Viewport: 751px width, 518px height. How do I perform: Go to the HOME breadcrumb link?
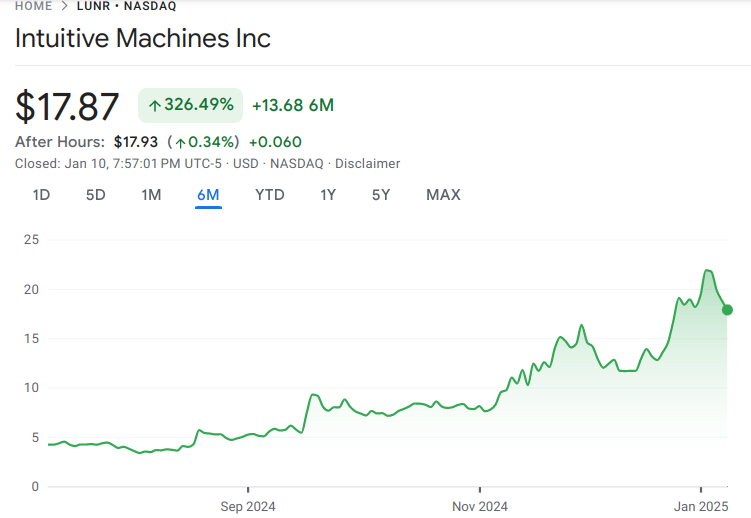point(33,6)
